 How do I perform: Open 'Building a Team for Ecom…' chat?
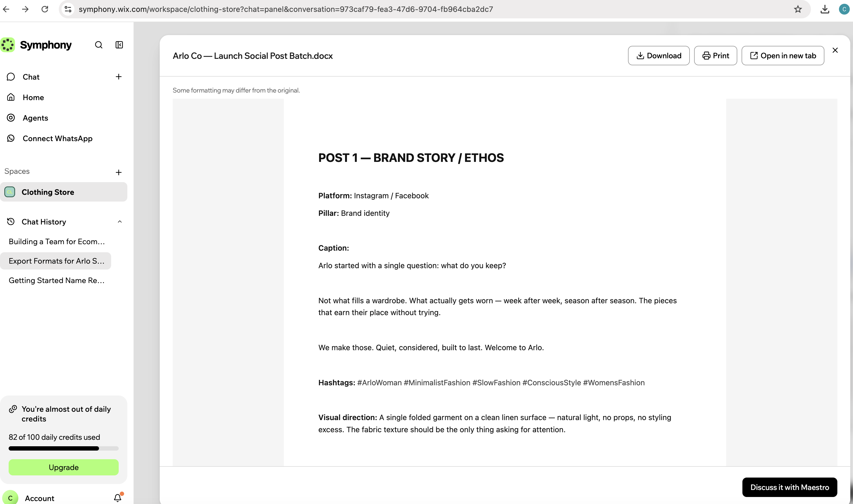[x=57, y=241]
